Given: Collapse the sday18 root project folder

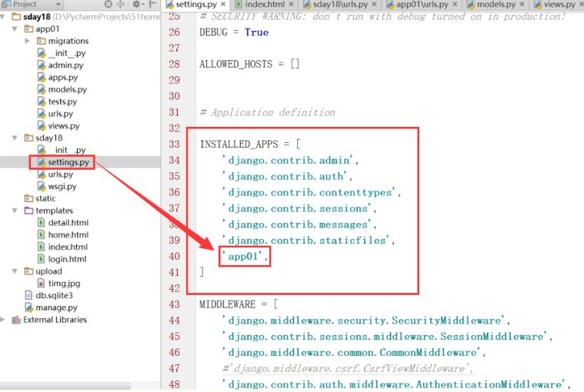Looking at the screenshot, I should click(3, 17).
